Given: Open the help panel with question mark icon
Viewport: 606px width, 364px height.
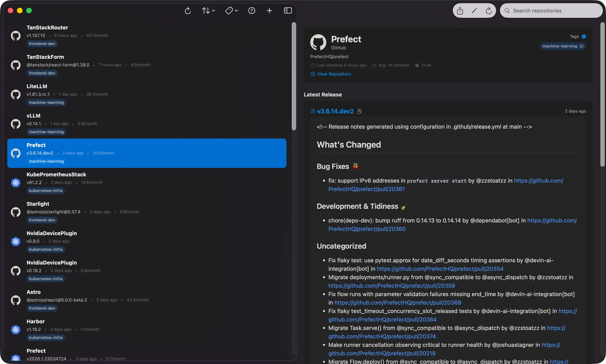Looking at the screenshot, I should 252,10.
